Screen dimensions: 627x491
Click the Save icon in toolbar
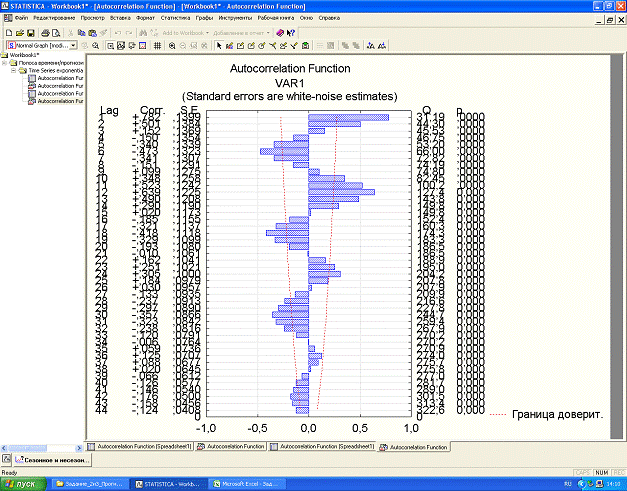[31, 33]
